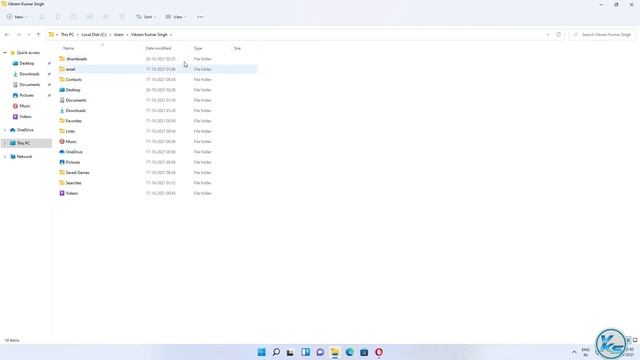Viewport: 640px width, 360px height.
Task: Expand the OneDrive tree node
Action: pyautogui.click(x=5, y=130)
